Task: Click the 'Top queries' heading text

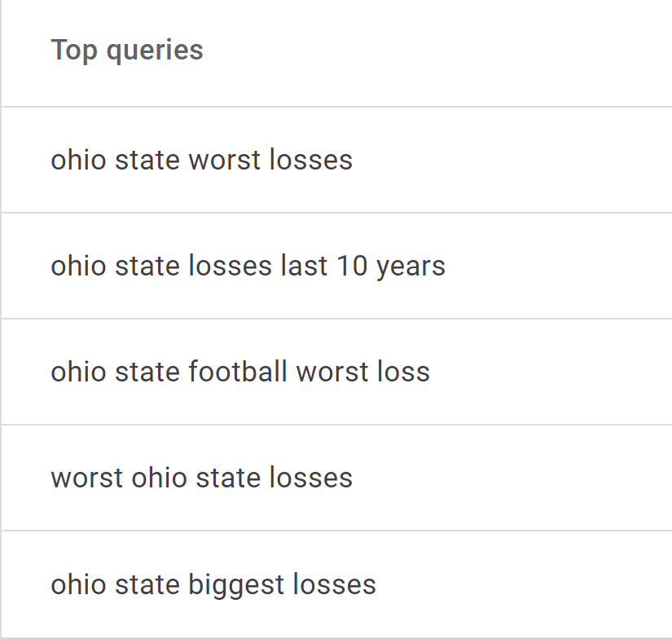Action: 127,51
